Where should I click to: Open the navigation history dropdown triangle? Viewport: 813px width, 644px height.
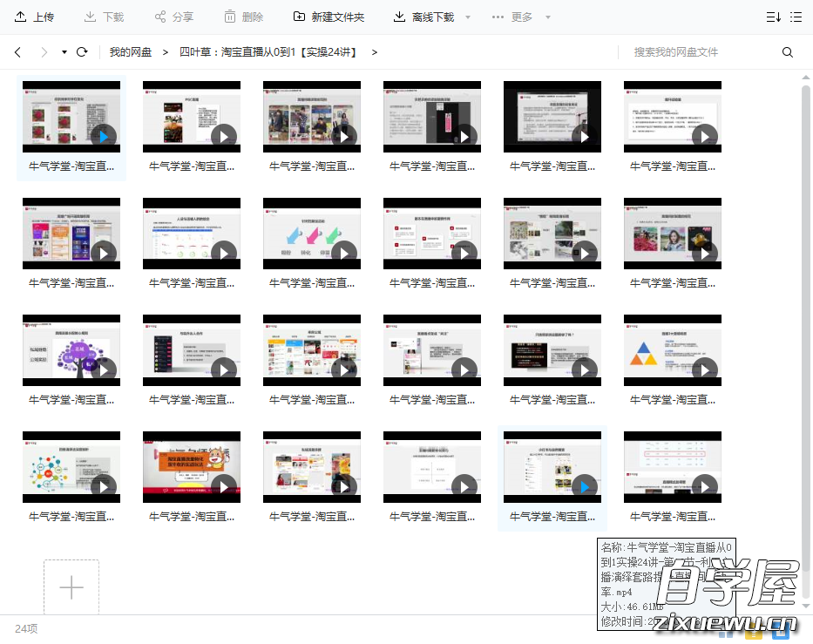(64, 52)
